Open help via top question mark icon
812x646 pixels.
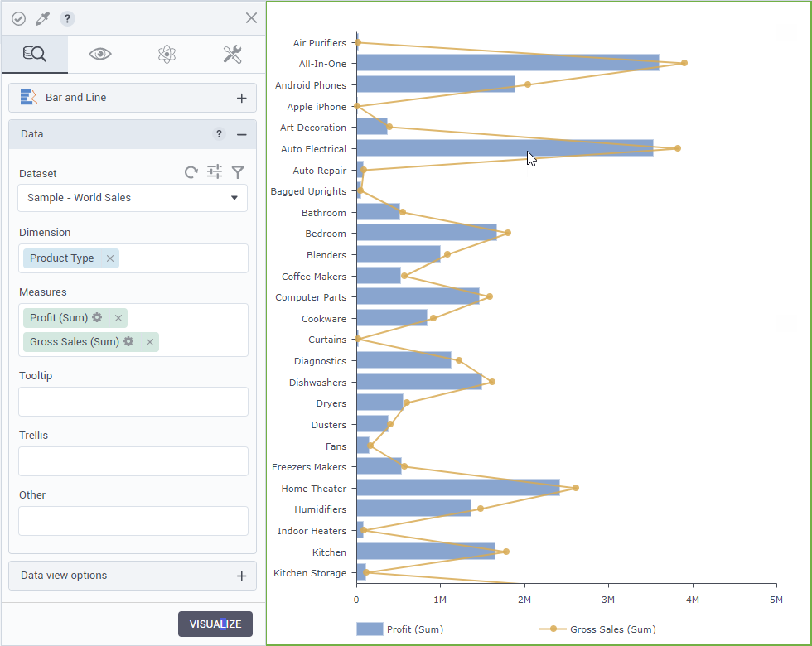click(x=68, y=18)
